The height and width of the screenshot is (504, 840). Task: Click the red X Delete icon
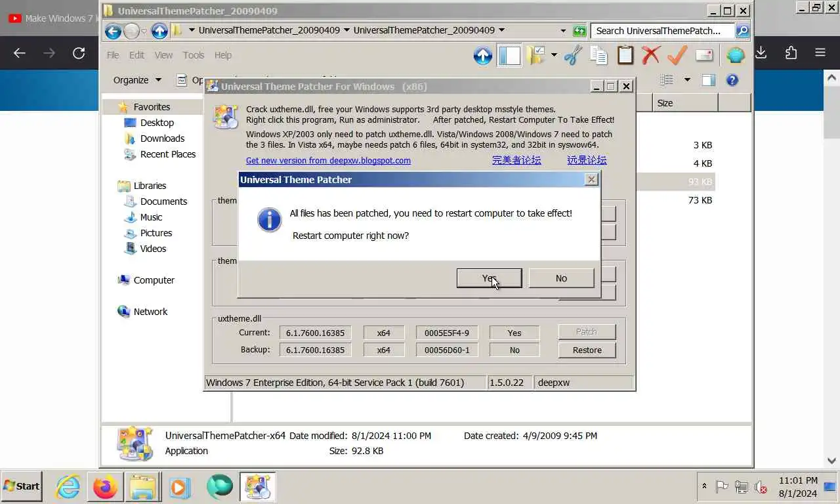(650, 56)
